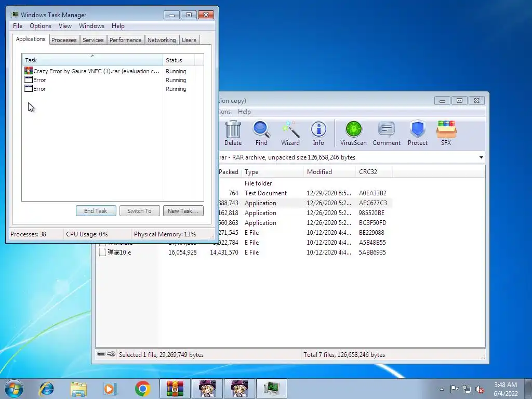Click the Show desktop strip
The image size is (532, 399).
[x=529, y=389]
